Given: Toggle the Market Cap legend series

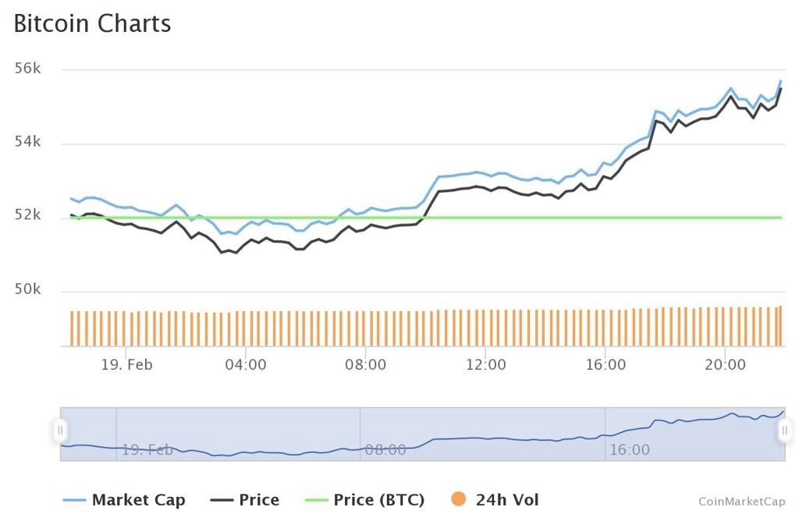Looking at the screenshot, I should 124,500.
